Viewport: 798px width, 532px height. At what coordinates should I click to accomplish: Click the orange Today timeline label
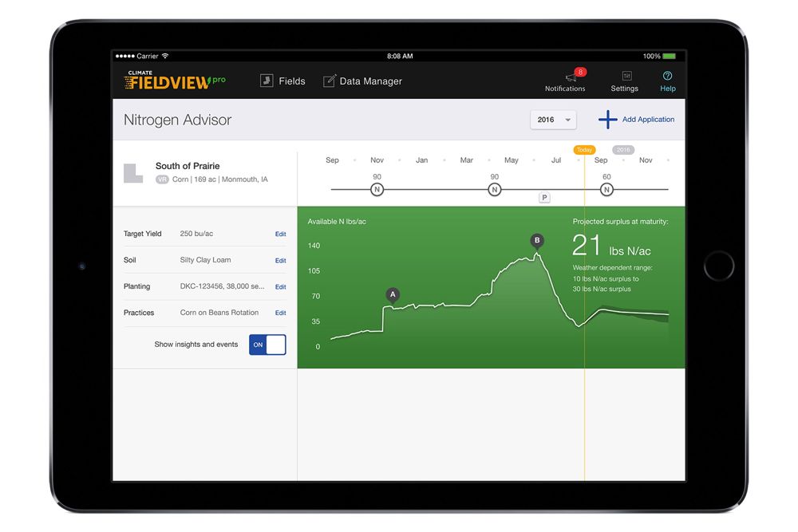[x=584, y=150]
